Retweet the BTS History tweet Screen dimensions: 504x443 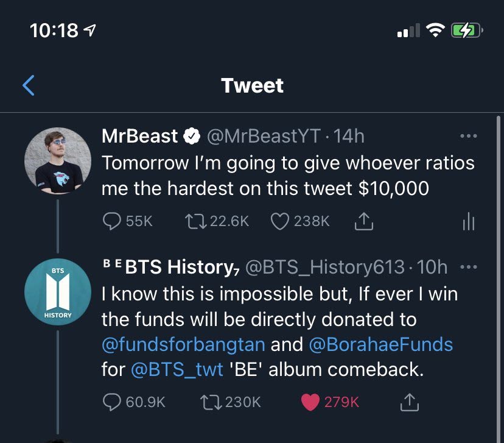coord(210,402)
